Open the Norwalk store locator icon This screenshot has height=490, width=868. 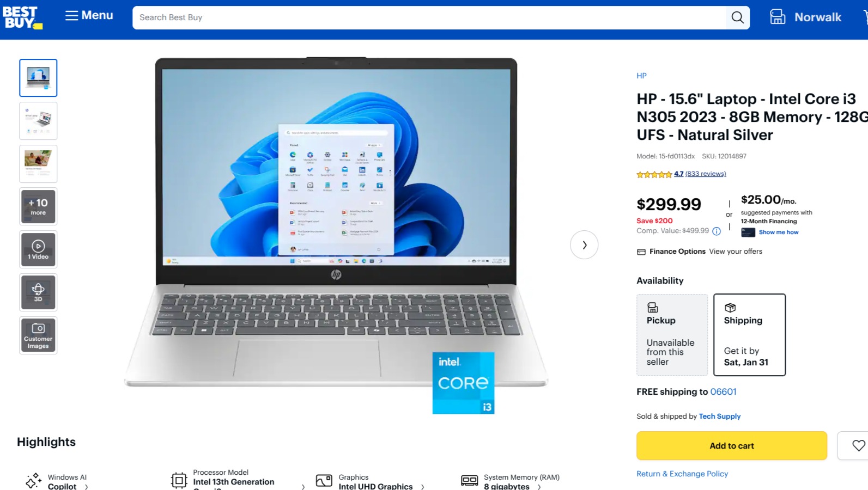[x=778, y=17]
